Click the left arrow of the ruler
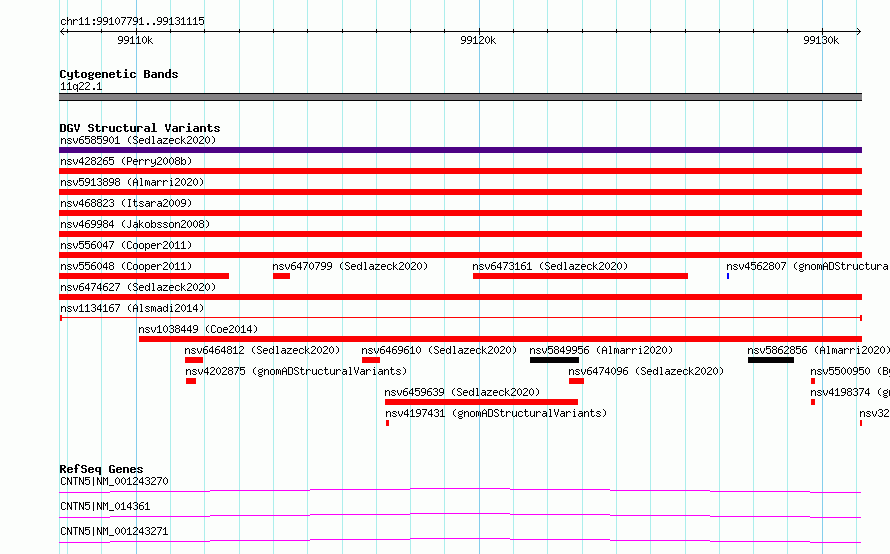Screen dimensions: 890x554 [x=62, y=31]
